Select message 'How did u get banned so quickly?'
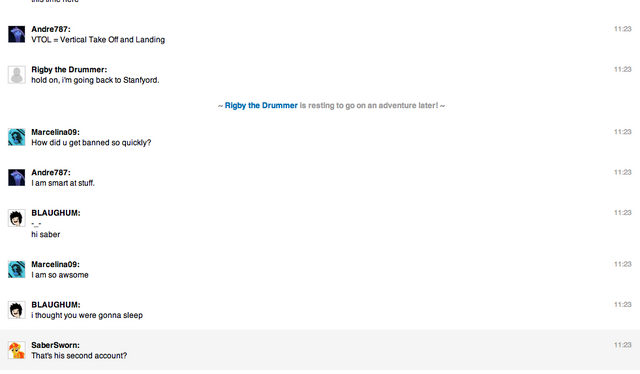 [91, 142]
